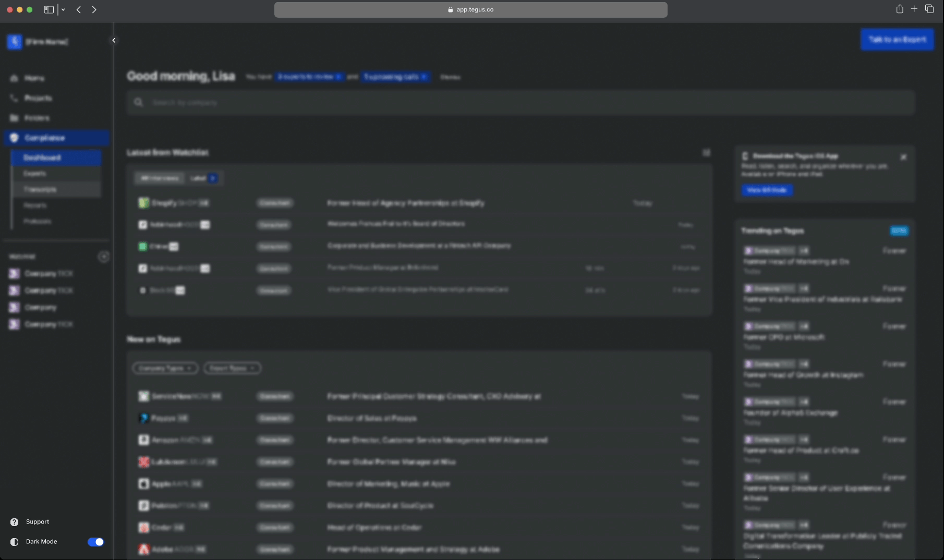Open the Company Types filter dropdown
944x560 pixels.
tap(165, 368)
